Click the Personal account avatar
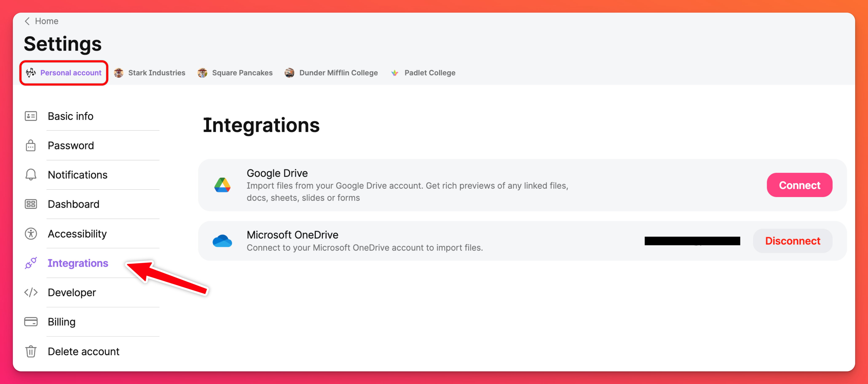Image resolution: width=868 pixels, height=384 pixels. pyautogui.click(x=31, y=73)
